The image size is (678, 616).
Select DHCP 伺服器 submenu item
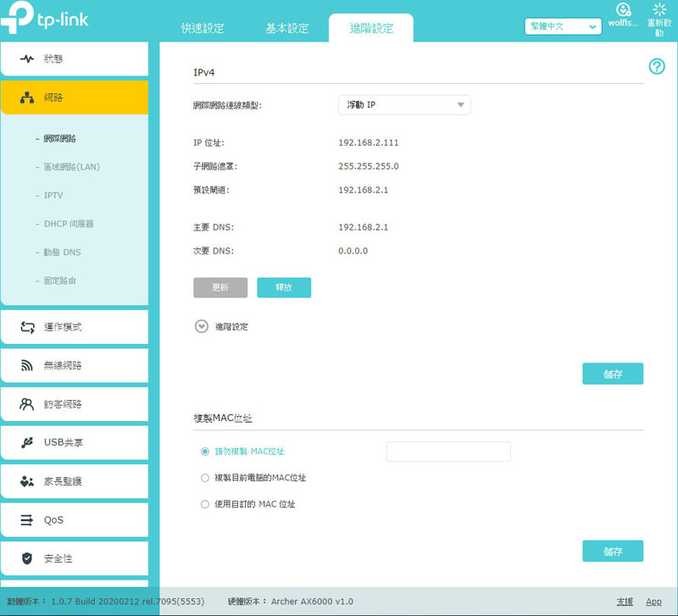coord(69,224)
